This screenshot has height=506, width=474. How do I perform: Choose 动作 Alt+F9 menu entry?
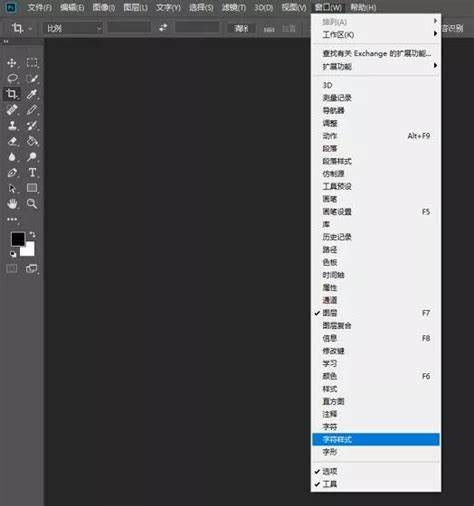click(375, 136)
